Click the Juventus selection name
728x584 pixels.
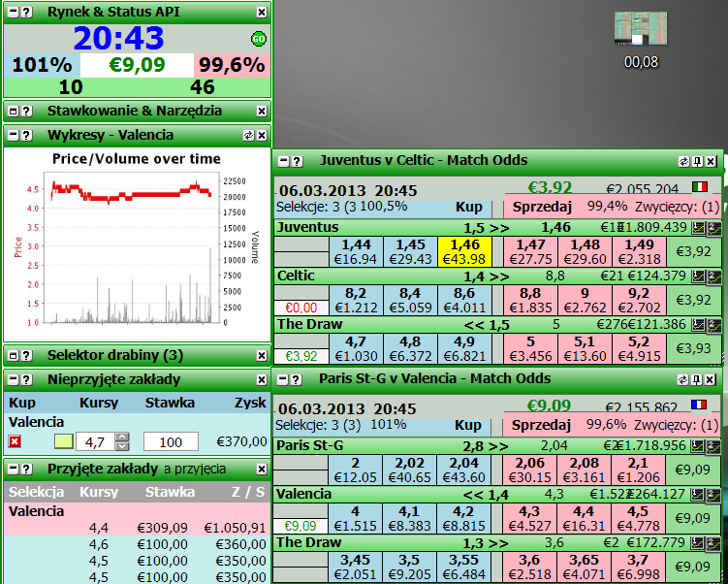click(x=307, y=228)
